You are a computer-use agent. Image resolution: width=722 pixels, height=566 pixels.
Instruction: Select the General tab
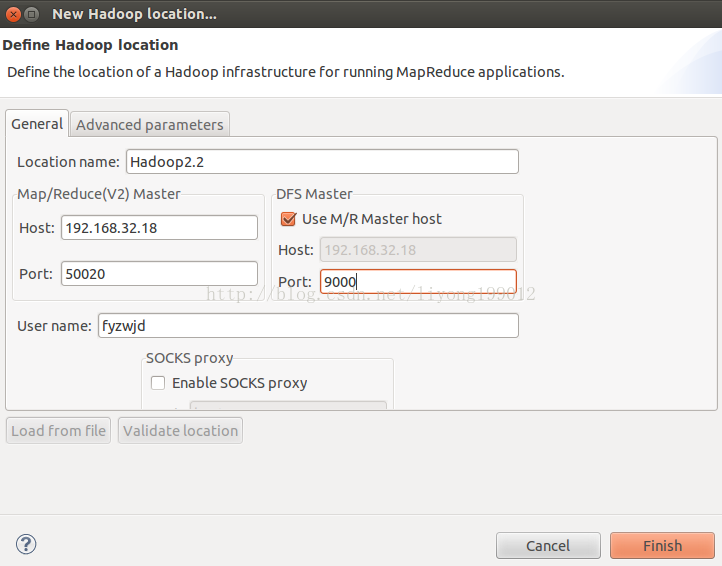click(37, 123)
